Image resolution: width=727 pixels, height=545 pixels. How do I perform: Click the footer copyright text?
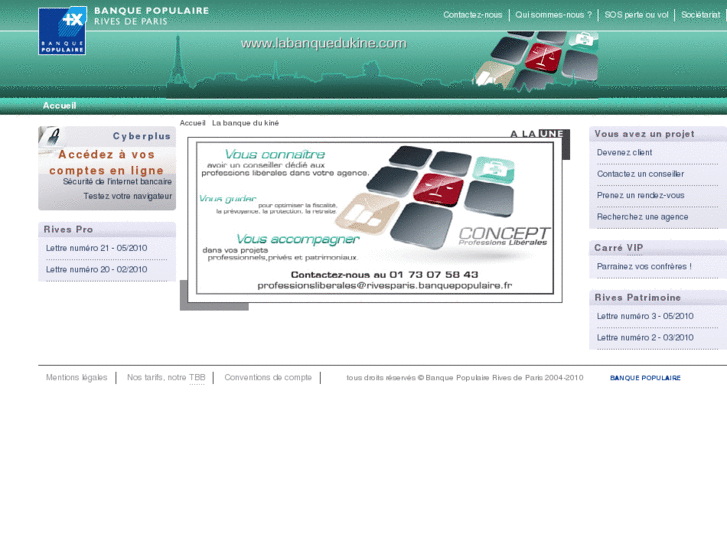pyautogui.click(x=465, y=378)
